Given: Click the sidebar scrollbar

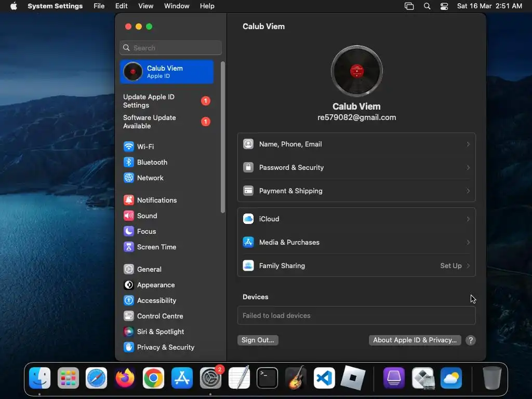Looking at the screenshot, I should [223, 137].
